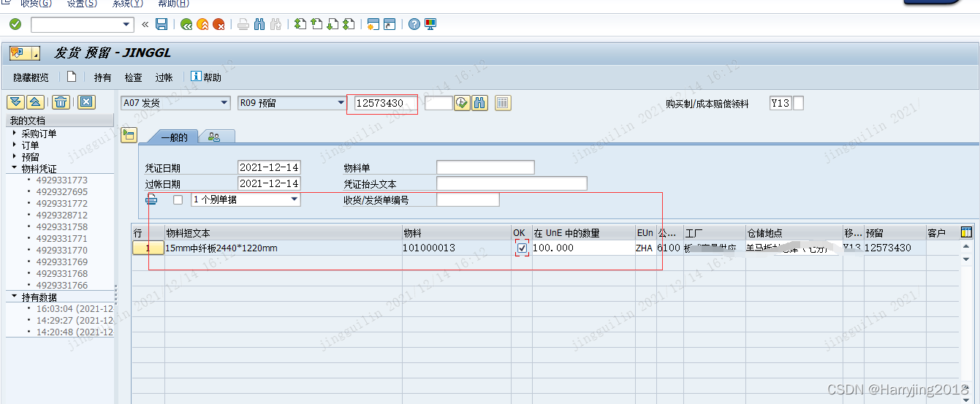Click the 检查 button
980x404 pixels.
pos(133,77)
